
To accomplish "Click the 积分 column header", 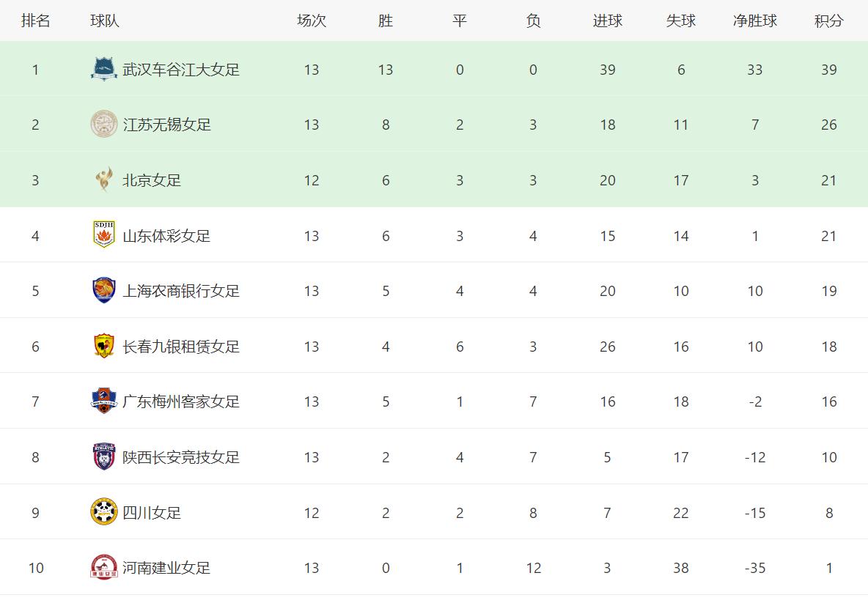I will (828, 21).
